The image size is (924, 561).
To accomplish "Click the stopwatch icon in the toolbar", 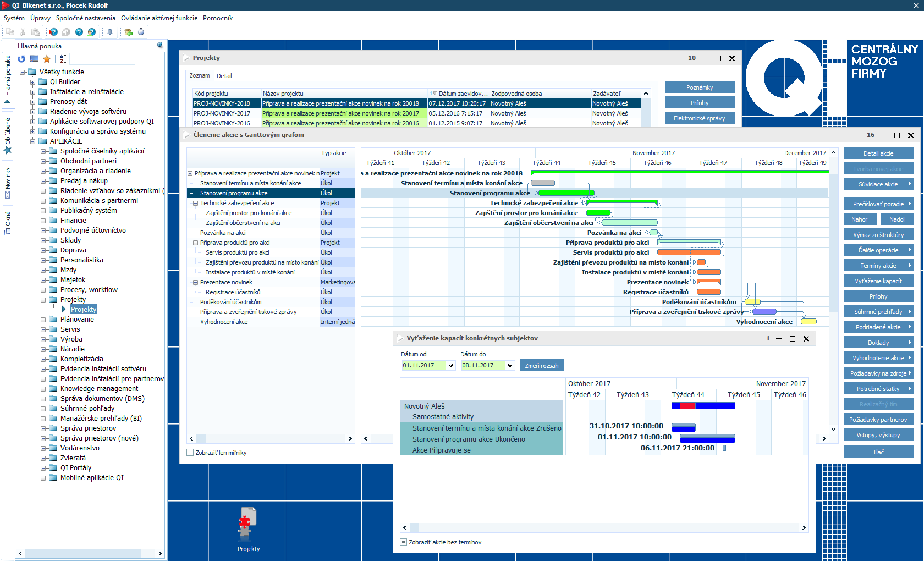I will click(x=141, y=32).
